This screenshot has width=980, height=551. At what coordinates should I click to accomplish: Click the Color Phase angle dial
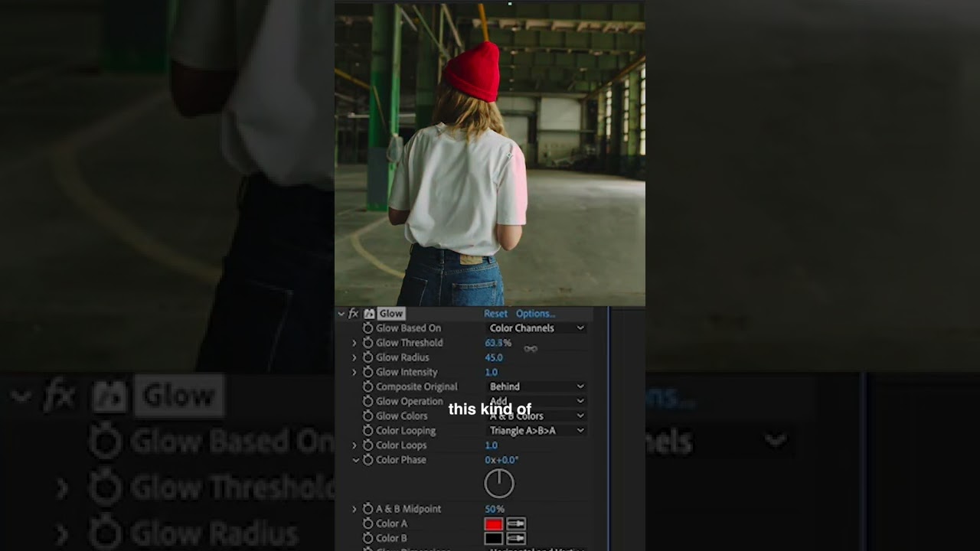point(499,484)
